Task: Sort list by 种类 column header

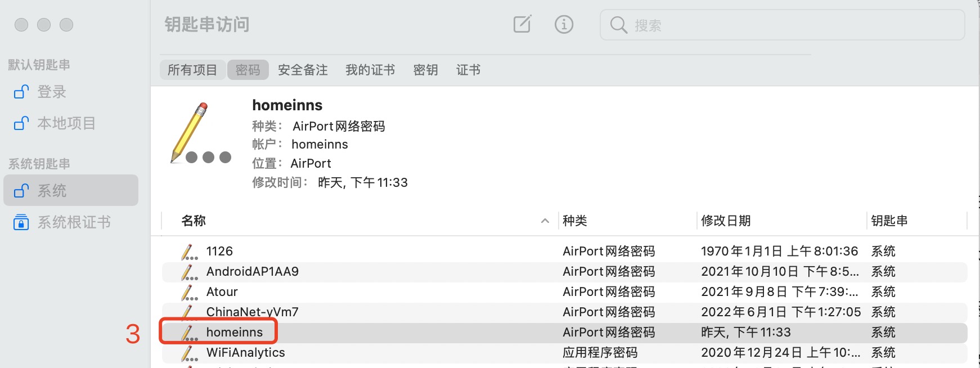Action: [575, 221]
